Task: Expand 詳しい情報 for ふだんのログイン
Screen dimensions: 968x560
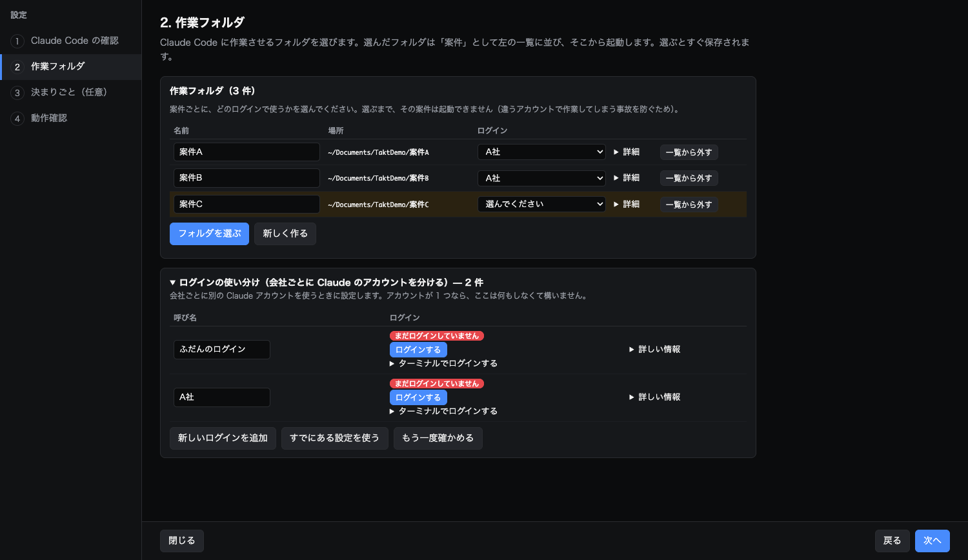Action: click(655, 349)
